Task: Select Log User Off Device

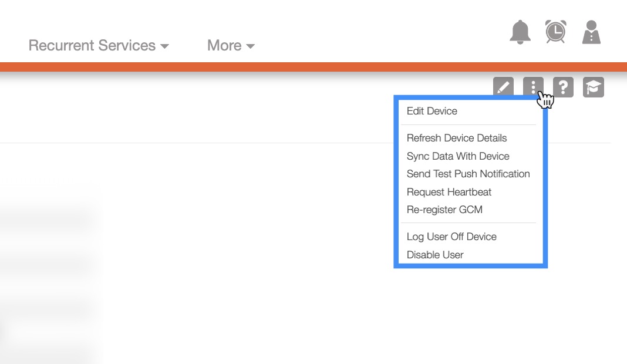Action: pos(451,237)
